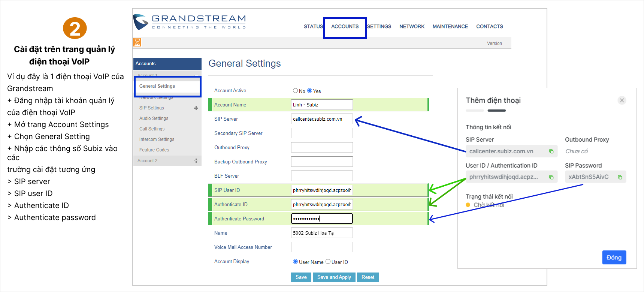Copy the SIP Server address
This screenshot has height=292, width=644.
click(551, 151)
